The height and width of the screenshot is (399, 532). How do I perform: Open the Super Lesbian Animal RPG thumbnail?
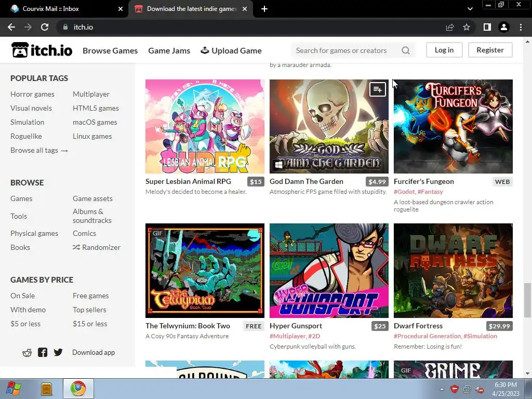205,126
